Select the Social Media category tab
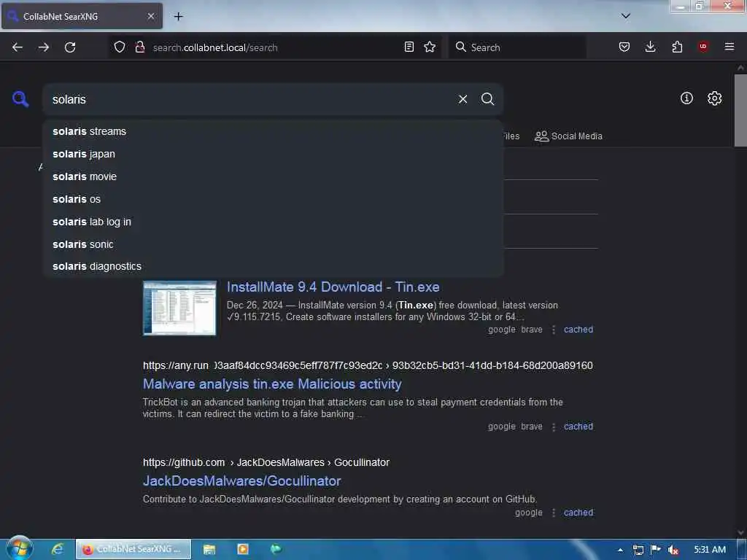The image size is (747, 560). pos(568,136)
